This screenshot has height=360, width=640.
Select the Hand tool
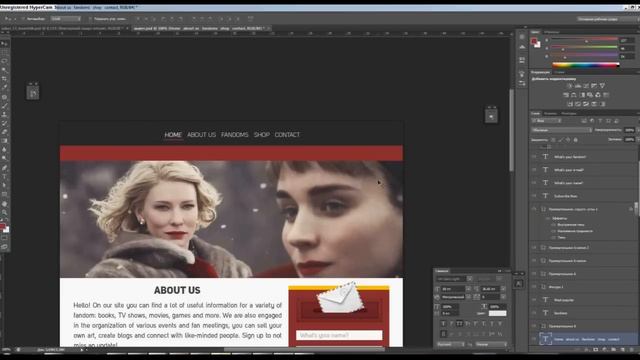click(4, 204)
